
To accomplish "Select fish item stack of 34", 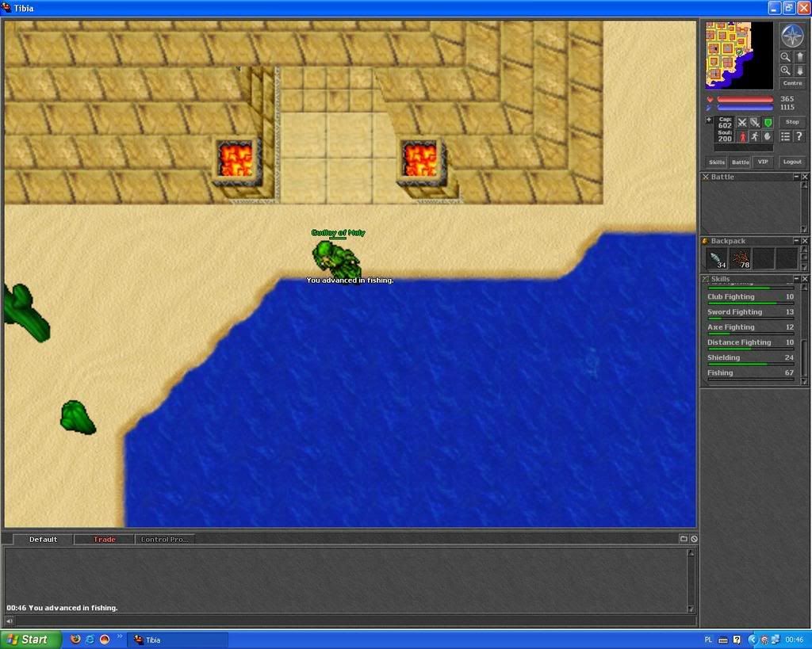I will [717, 259].
